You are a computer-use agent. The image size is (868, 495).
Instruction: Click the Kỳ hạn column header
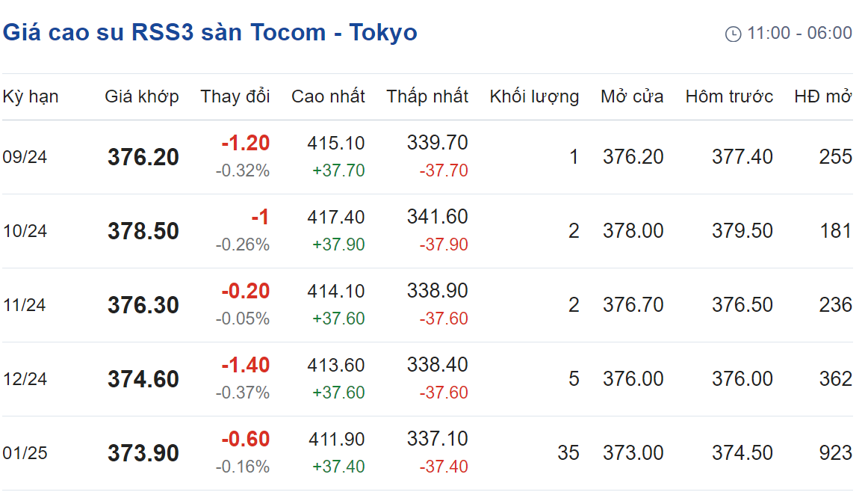(31, 96)
